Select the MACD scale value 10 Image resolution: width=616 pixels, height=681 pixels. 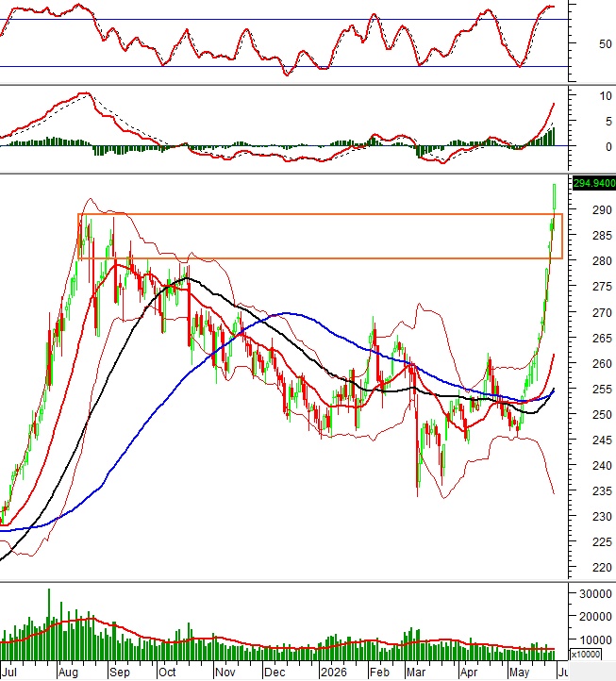point(605,96)
